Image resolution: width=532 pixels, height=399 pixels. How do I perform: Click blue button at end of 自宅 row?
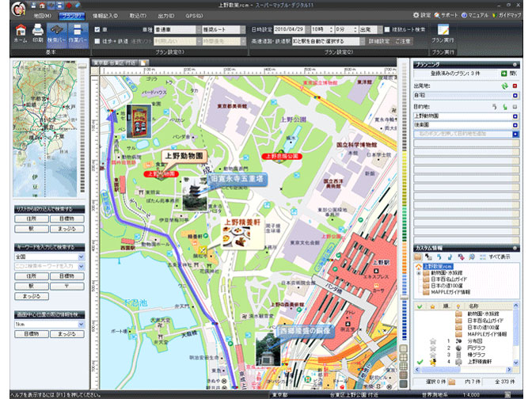515,96
